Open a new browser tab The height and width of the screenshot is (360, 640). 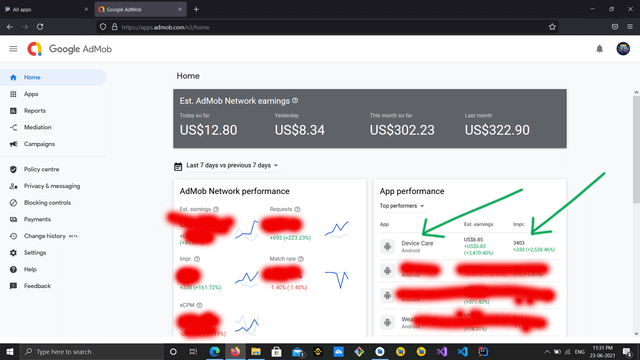tap(196, 9)
